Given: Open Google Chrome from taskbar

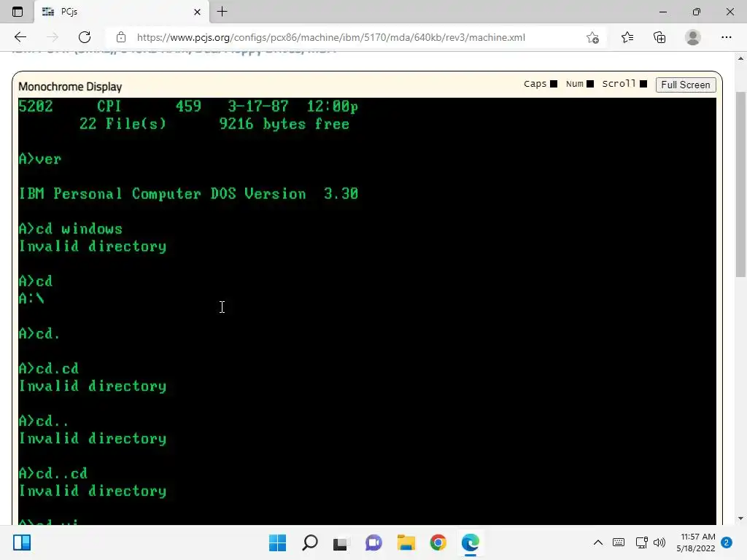Looking at the screenshot, I should click(438, 542).
